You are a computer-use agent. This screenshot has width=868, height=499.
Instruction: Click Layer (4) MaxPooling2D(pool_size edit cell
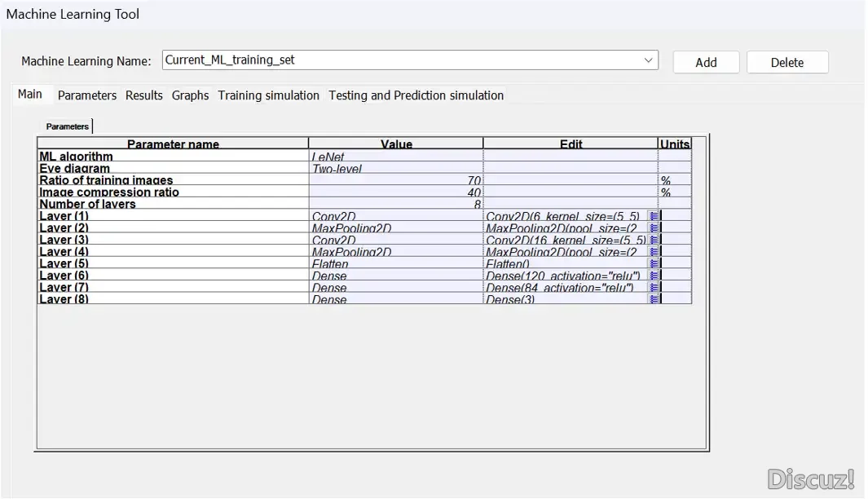coord(566,251)
